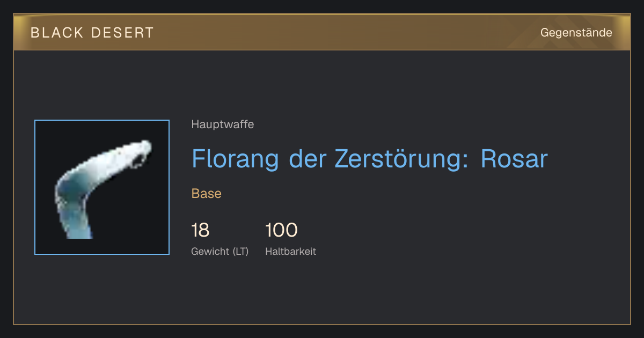This screenshot has height=338, width=644.
Task: Click the Hauptwaffe item type label
Action: [223, 124]
